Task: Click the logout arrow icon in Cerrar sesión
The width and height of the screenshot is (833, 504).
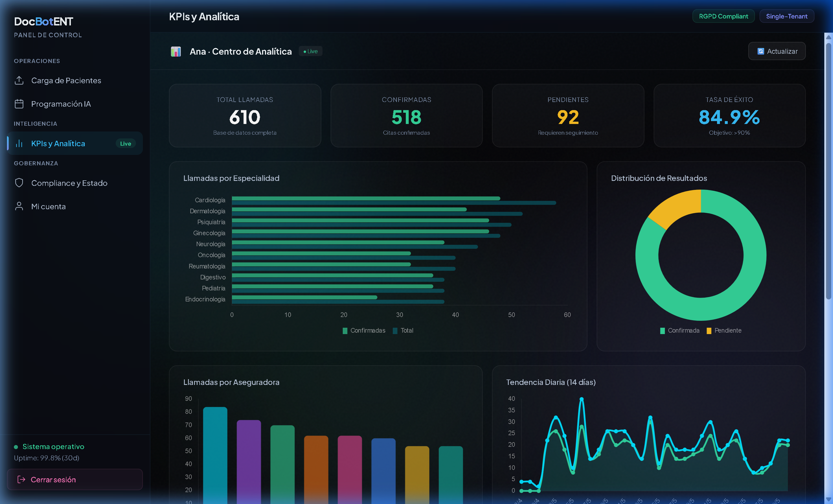Action: point(21,479)
